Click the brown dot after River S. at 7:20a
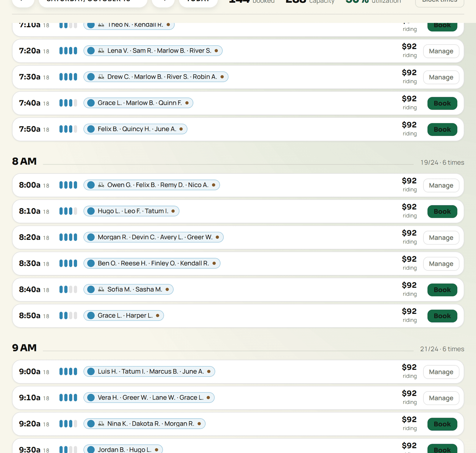 (216, 51)
